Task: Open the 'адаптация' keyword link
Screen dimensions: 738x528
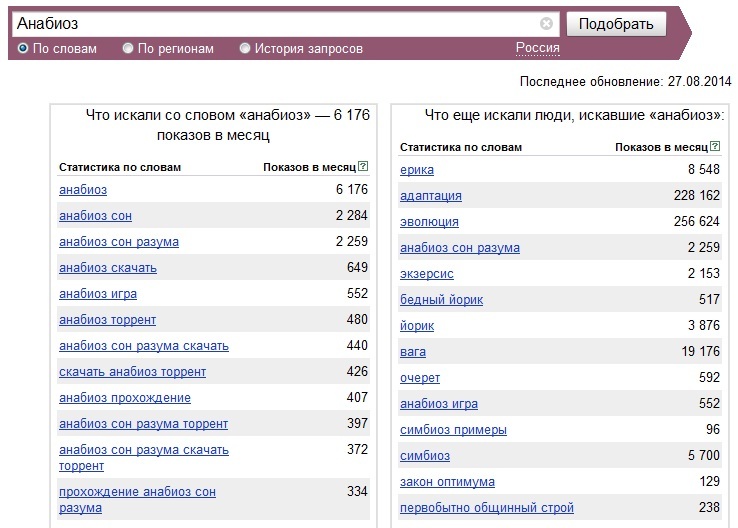Action: [431, 196]
